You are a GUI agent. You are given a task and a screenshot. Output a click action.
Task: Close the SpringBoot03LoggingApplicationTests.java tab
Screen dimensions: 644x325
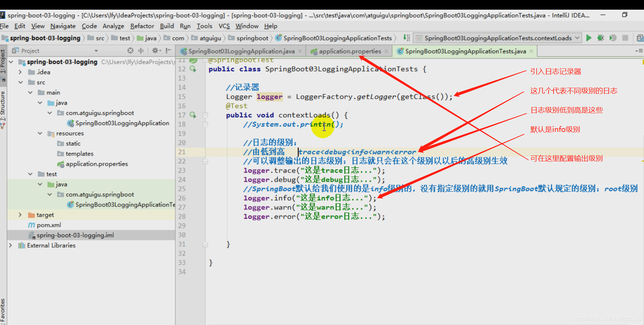(x=531, y=51)
